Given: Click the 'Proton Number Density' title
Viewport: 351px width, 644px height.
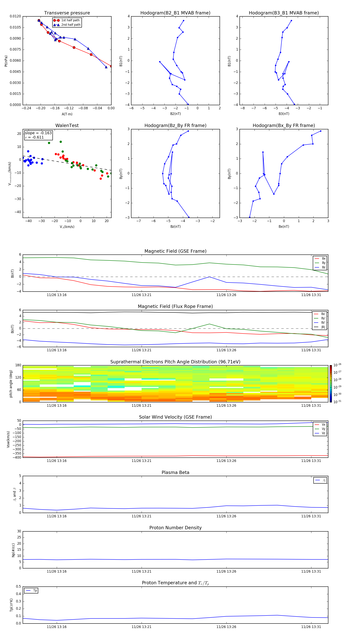Looking at the screenshot, I should pos(175,528).
